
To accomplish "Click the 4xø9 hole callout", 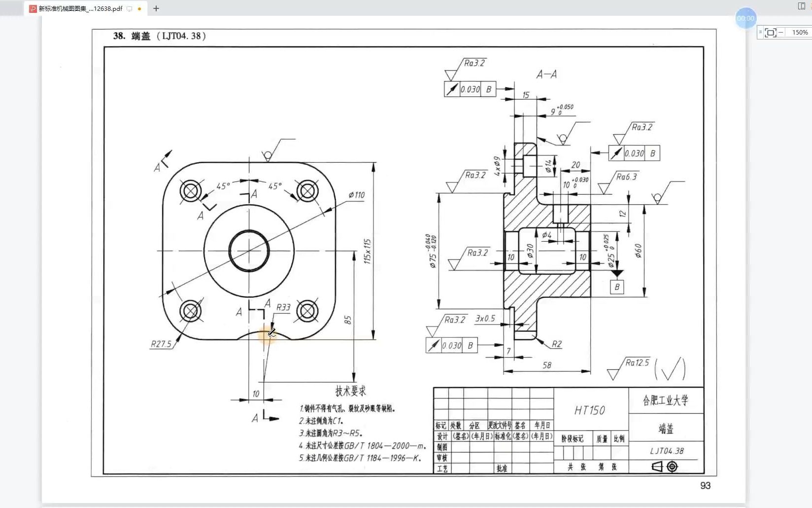I will 498,166.
